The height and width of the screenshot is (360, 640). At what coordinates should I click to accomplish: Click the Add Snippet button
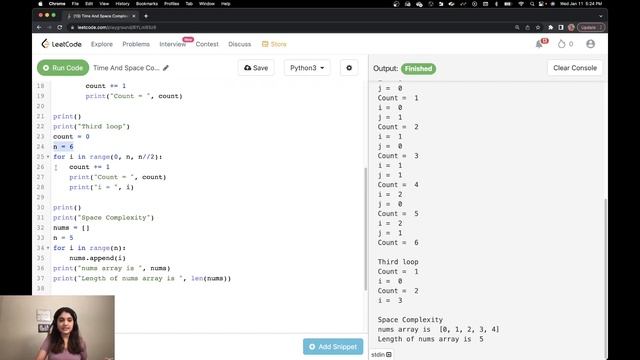(x=333, y=347)
